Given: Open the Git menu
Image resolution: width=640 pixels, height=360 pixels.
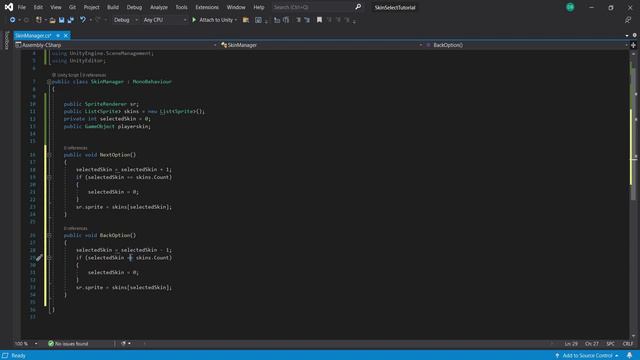Looking at the screenshot, I should pos(72,7).
